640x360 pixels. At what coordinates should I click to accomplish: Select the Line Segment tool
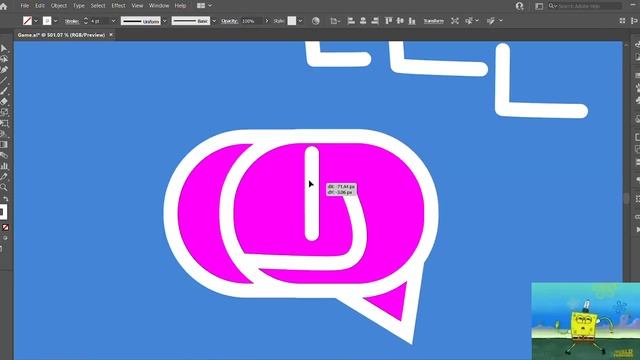coord(4,80)
